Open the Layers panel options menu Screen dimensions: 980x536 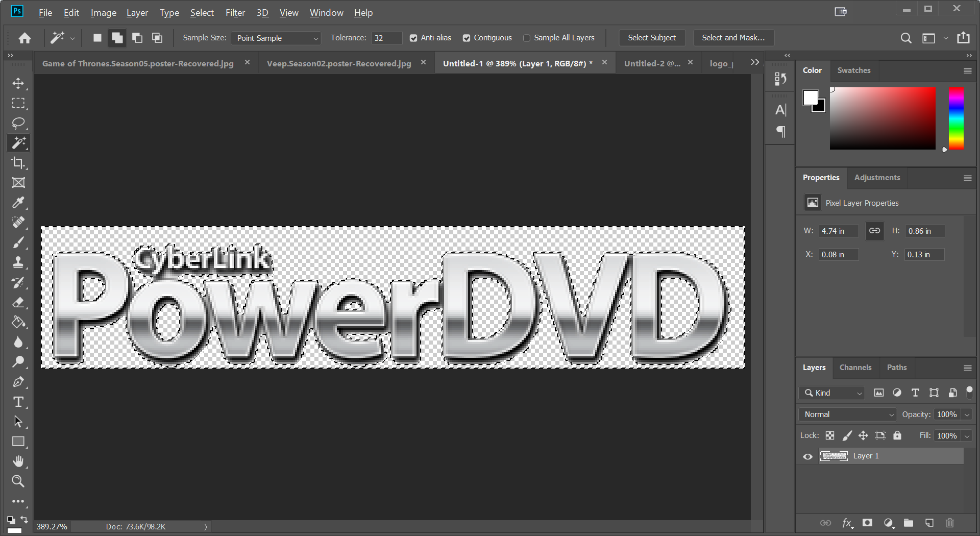pos(967,368)
